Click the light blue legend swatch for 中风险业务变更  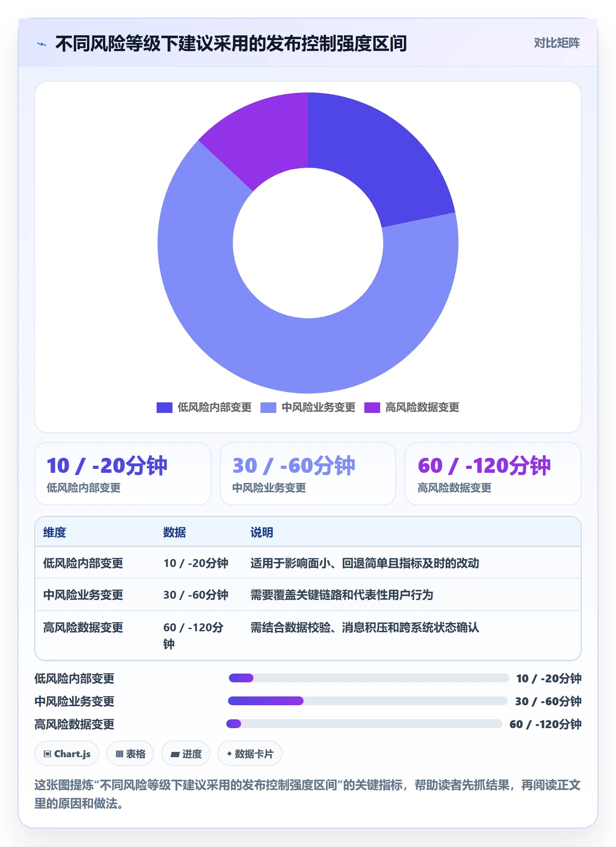coord(268,408)
